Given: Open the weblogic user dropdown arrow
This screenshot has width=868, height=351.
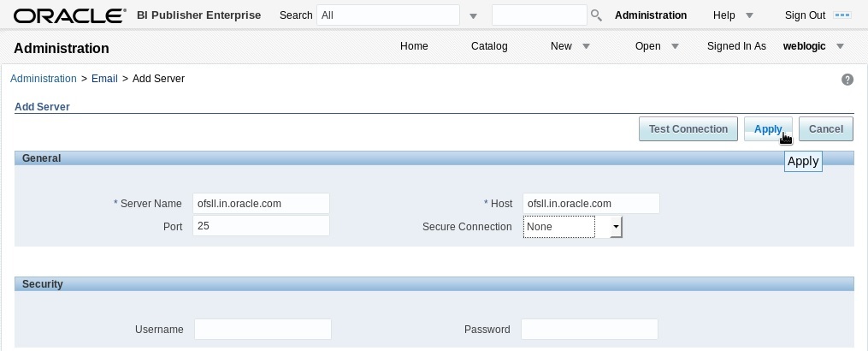Looking at the screenshot, I should coord(840,46).
